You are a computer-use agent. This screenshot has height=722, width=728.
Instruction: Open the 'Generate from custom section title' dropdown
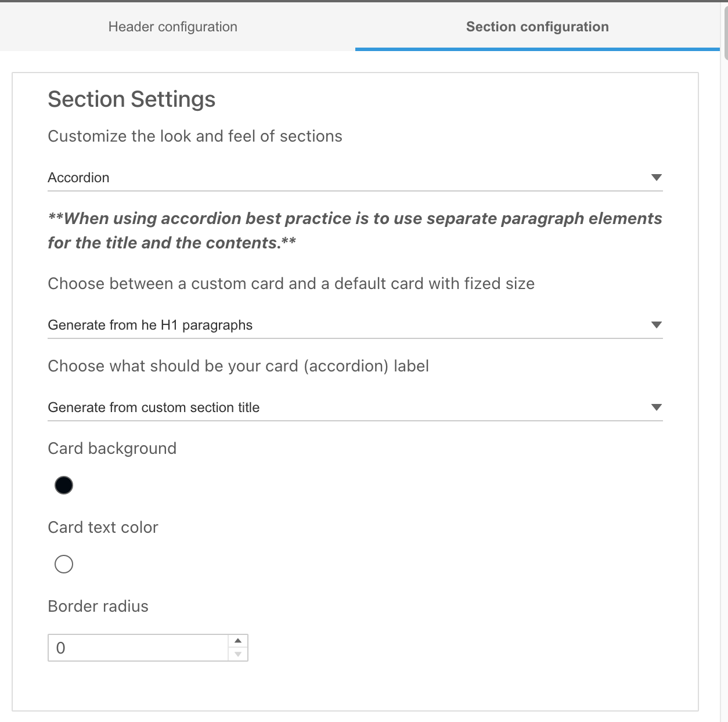(348, 407)
